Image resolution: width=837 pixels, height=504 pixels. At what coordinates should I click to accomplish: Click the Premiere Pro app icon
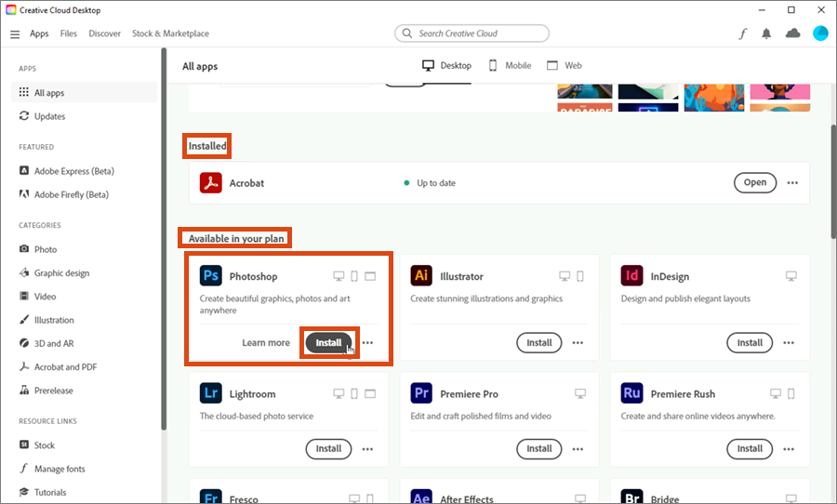click(421, 393)
